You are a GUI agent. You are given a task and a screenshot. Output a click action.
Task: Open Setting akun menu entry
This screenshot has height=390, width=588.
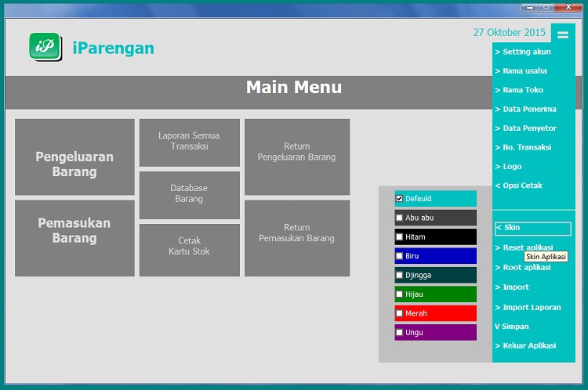pos(523,52)
